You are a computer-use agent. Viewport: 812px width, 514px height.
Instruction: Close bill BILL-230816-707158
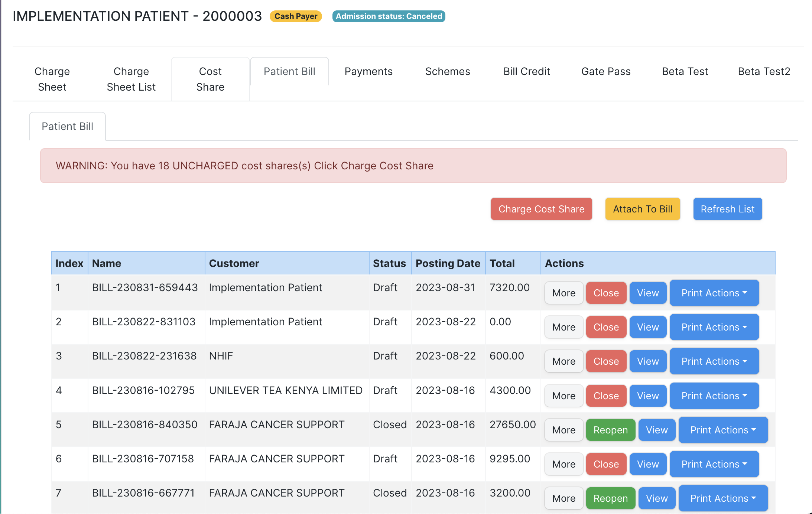pos(606,464)
